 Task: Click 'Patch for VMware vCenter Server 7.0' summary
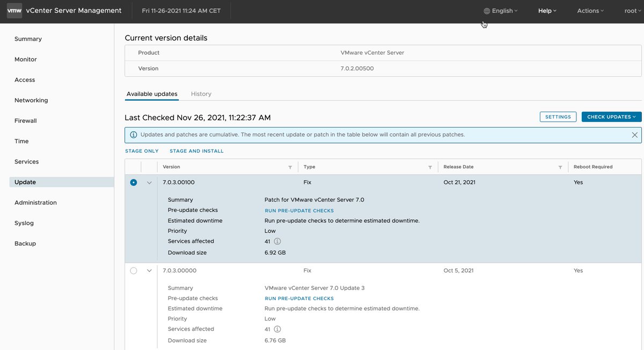(x=314, y=200)
